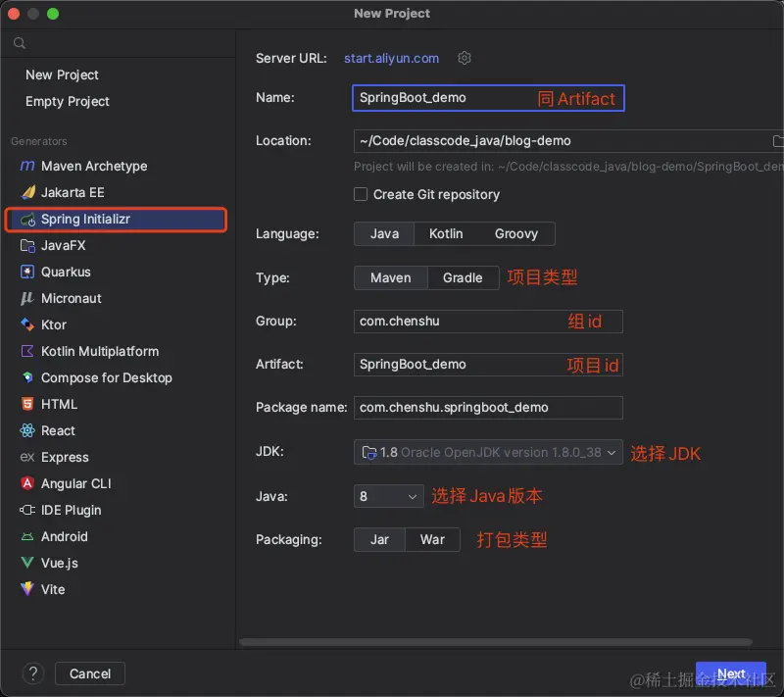Image resolution: width=784 pixels, height=697 pixels.
Task: Enable Create Git repository checkbox
Action: tap(361, 194)
